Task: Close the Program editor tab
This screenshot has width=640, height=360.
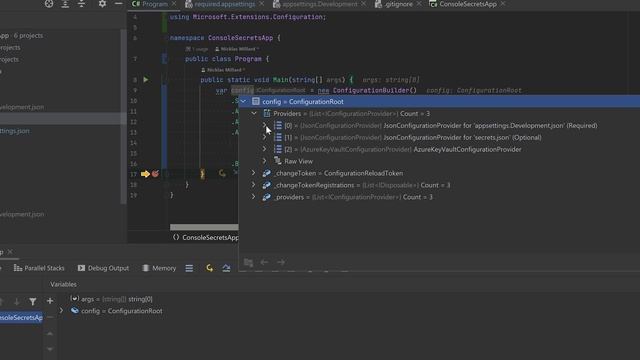Action: [174, 4]
